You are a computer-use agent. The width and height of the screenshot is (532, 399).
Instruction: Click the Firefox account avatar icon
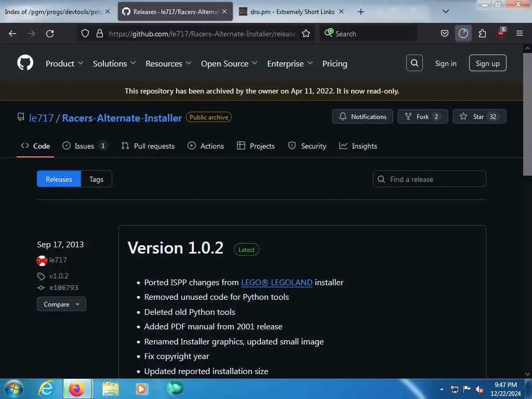(x=463, y=34)
